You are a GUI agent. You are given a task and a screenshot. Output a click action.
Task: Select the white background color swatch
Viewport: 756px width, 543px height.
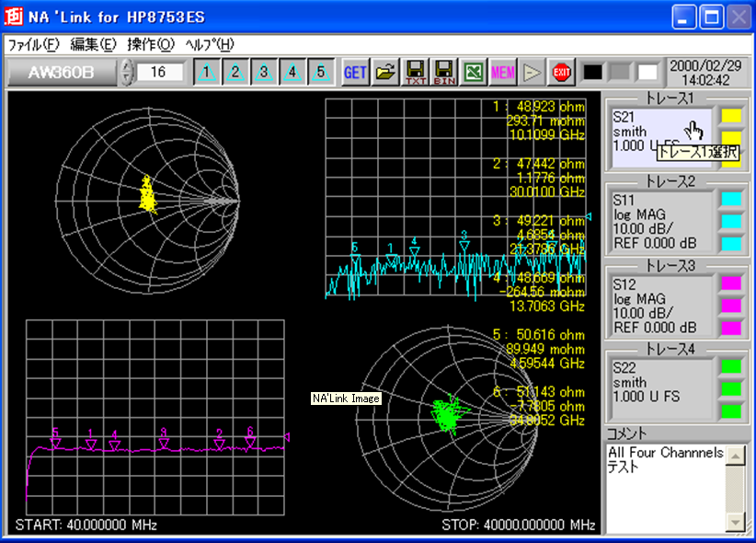tap(647, 73)
